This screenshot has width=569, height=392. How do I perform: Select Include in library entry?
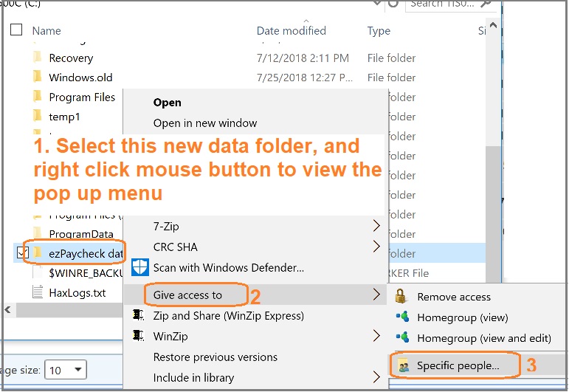click(193, 378)
